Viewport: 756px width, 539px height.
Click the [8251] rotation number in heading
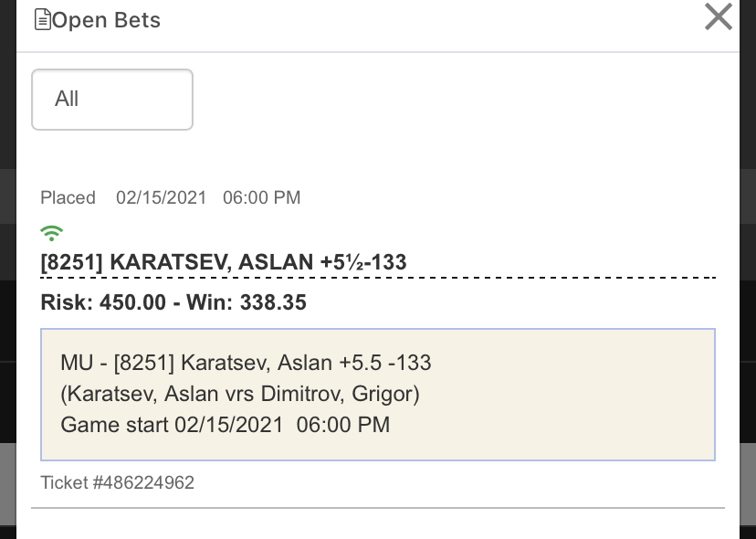(72, 262)
